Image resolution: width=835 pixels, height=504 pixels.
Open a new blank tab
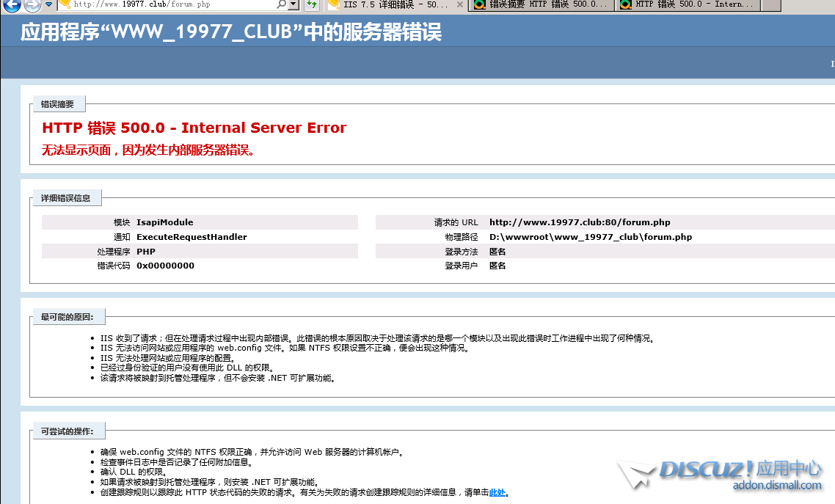772,5
